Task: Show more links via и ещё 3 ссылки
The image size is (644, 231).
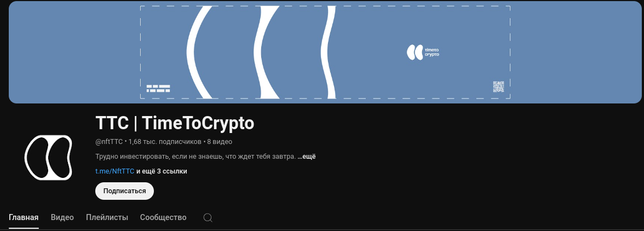Action: click(162, 171)
